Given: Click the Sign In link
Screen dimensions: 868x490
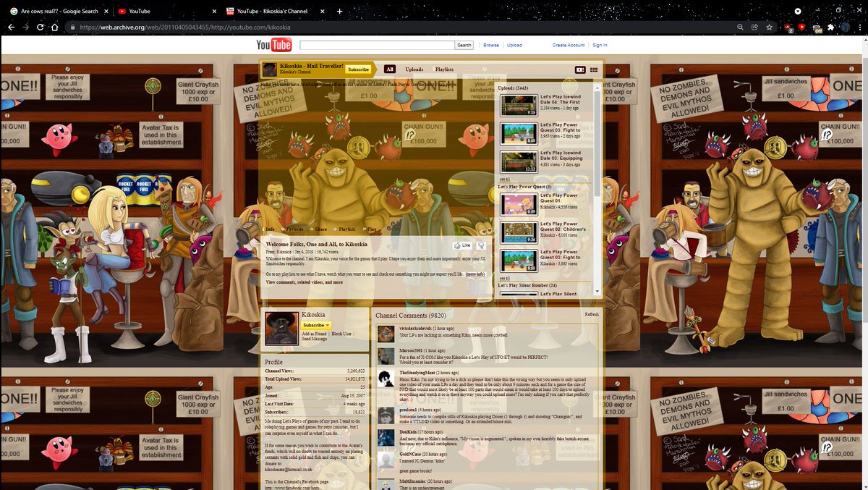Looking at the screenshot, I should 600,45.
